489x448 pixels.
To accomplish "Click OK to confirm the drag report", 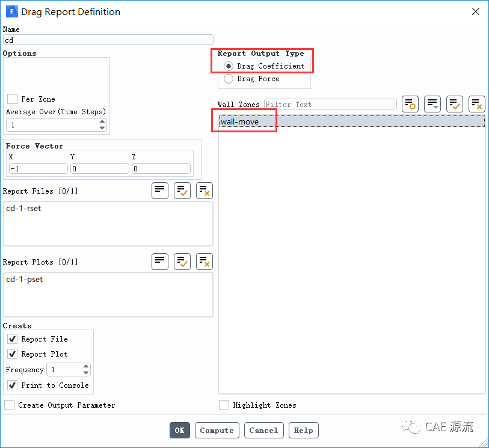I will coord(179,431).
